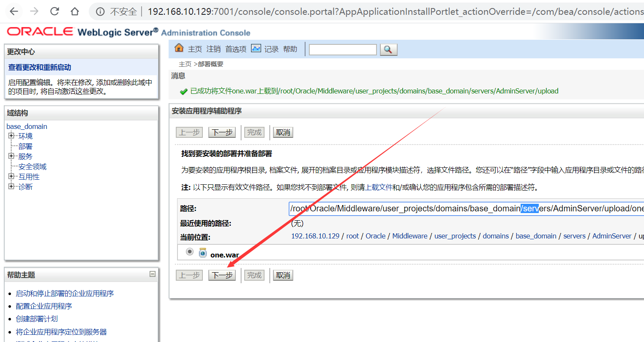Open help topic 创建部署计划
This screenshot has height=342, width=644.
click(x=37, y=319)
